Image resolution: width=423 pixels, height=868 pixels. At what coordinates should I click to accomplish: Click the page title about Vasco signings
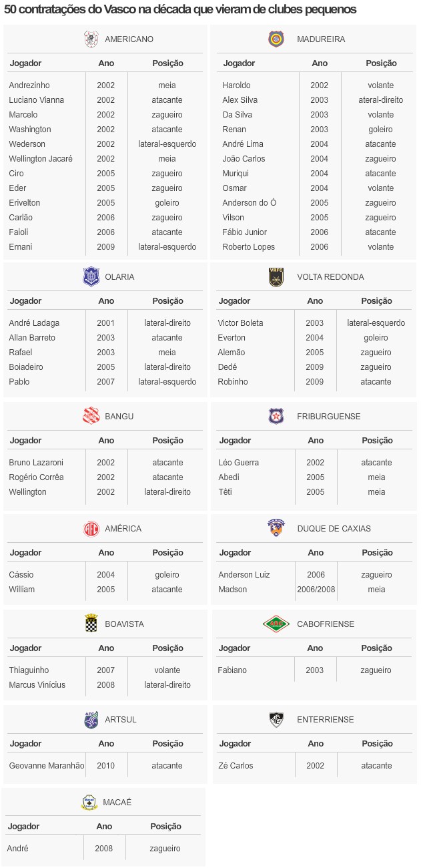pos(180,10)
